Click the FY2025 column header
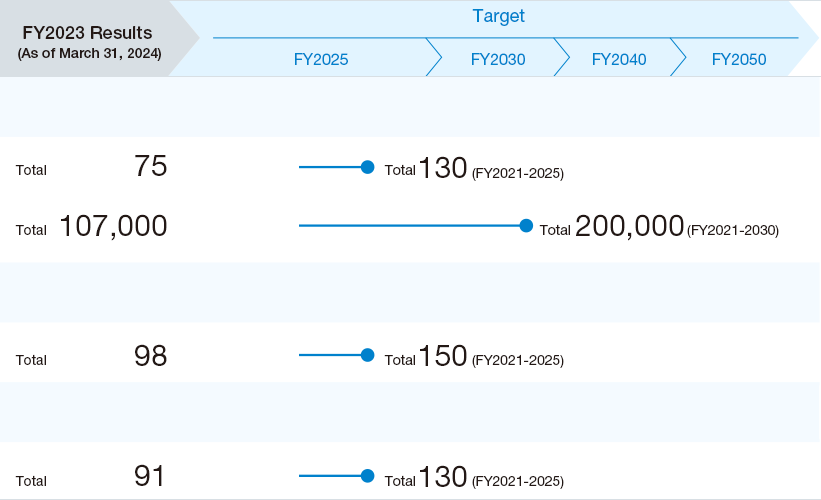The height and width of the screenshot is (500, 821). 321,59
